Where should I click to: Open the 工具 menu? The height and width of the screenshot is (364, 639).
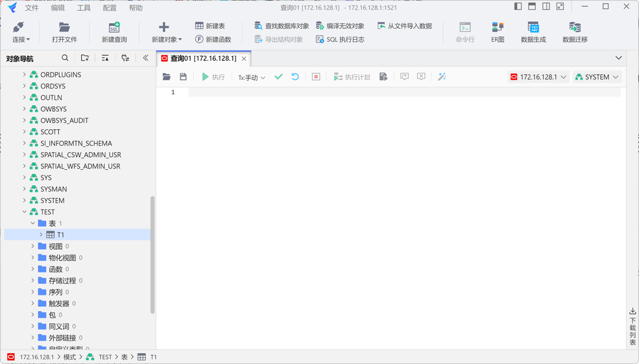(84, 8)
